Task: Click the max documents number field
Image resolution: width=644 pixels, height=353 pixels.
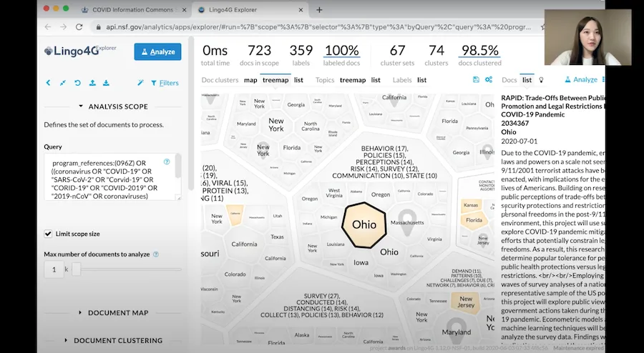Action: pos(54,269)
